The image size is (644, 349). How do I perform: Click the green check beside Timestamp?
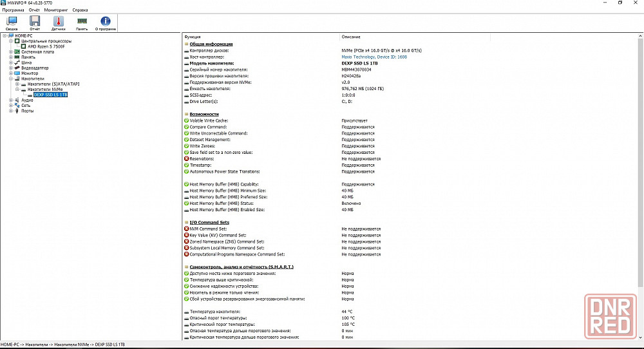(187, 165)
